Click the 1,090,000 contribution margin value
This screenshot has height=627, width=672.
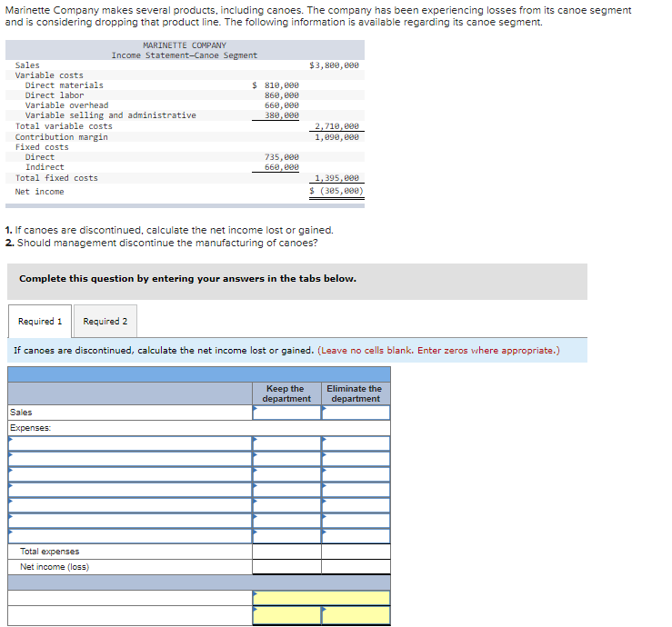tap(336, 137)
